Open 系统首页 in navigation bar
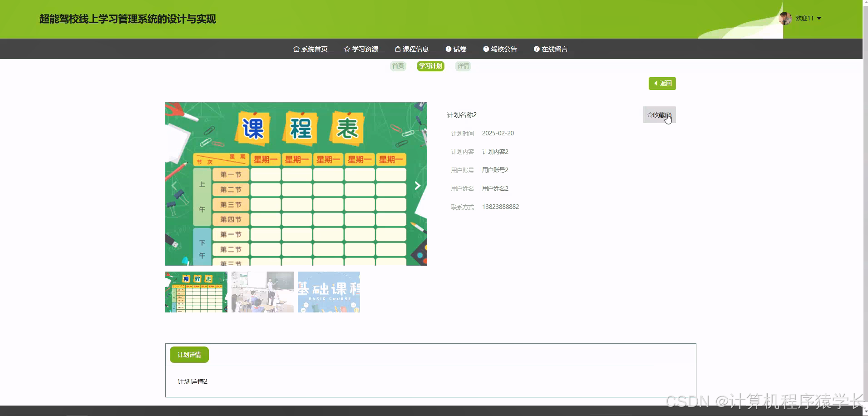Image resolution: width=868 pixels, height=416 pixels. [x=311, y=49]
